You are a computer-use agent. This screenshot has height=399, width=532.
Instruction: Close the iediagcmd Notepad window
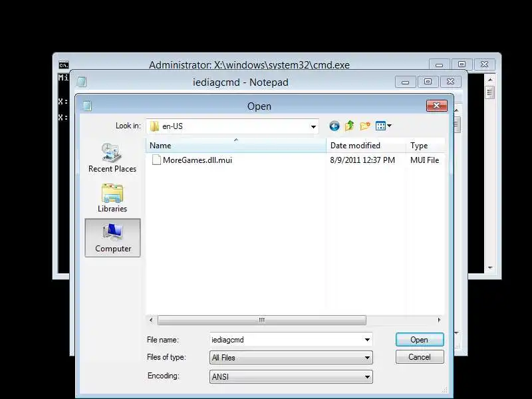click(x=451, y=82)
